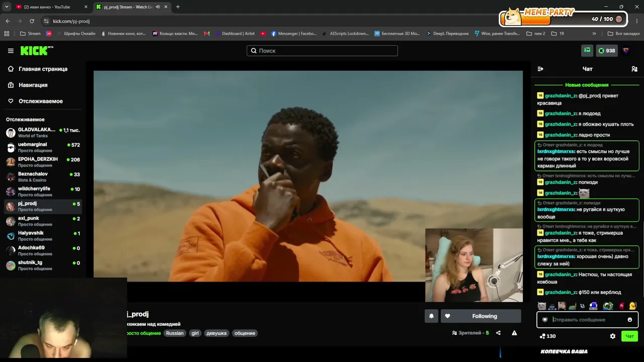Open DeepL Переводчик bookmark
Screen dimensions: 644x362
click(x=447, y=34)
